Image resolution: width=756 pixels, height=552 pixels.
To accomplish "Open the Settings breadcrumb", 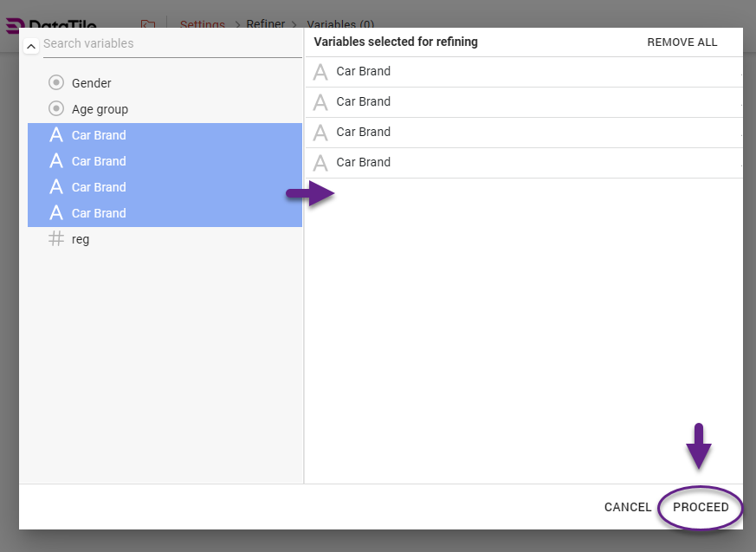I will [x=202, y=24].
